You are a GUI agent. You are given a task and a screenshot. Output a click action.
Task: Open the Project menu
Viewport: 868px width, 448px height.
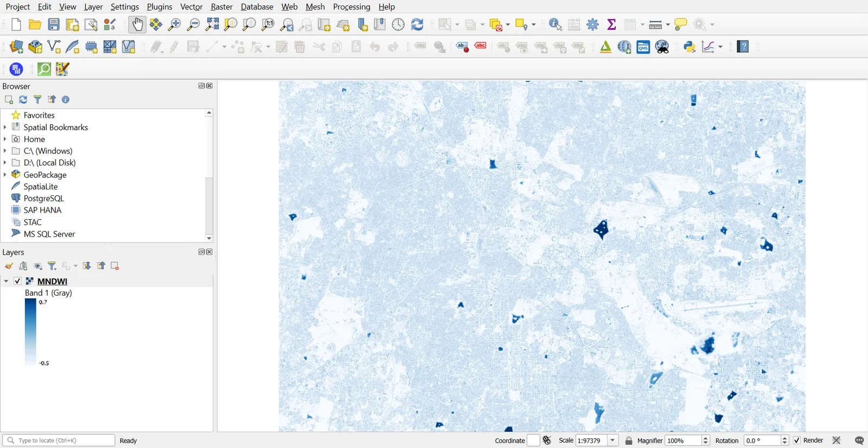coord(18,7)
